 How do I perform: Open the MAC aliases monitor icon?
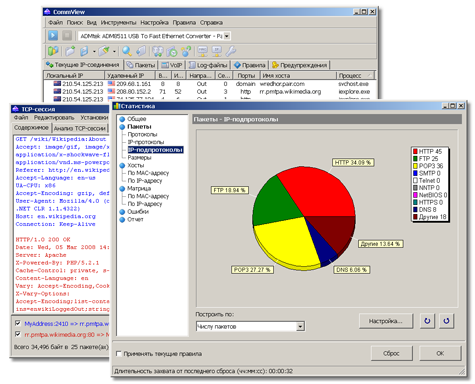pos(202,51)
